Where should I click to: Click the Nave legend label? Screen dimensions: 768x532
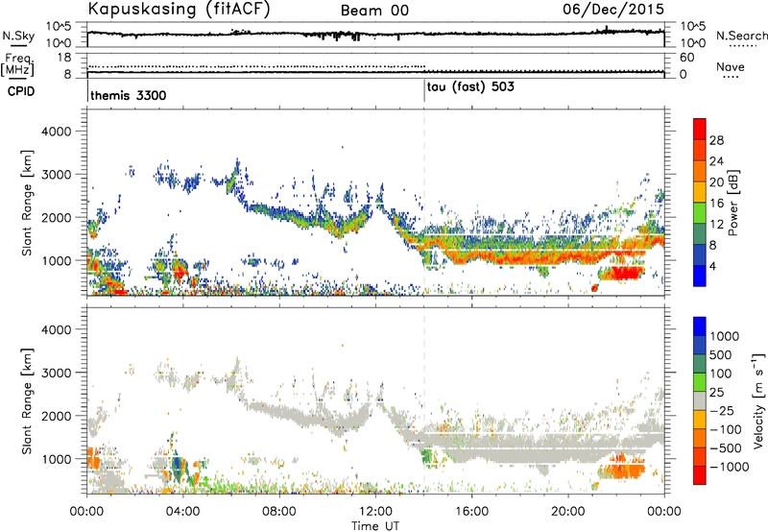point(731,66)
